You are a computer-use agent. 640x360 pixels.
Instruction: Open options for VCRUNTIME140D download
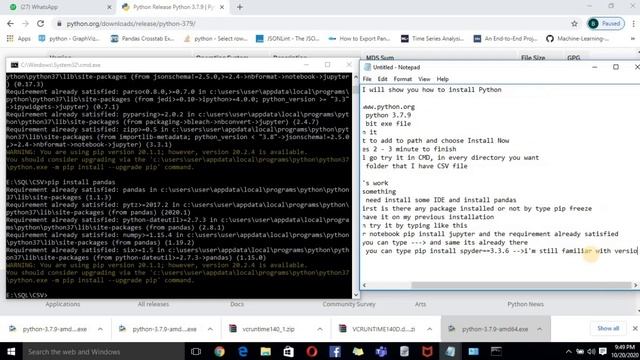[x=429, y=329]
